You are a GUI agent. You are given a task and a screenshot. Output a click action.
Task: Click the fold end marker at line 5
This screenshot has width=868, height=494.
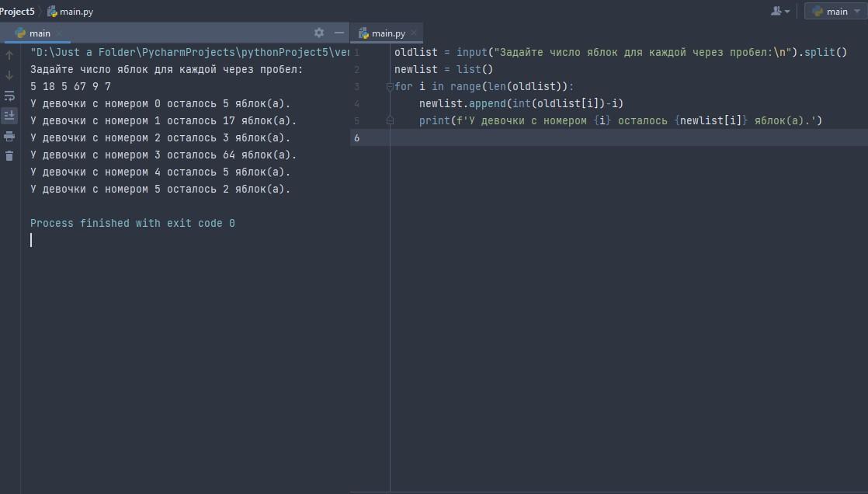[x=390, y=120]
